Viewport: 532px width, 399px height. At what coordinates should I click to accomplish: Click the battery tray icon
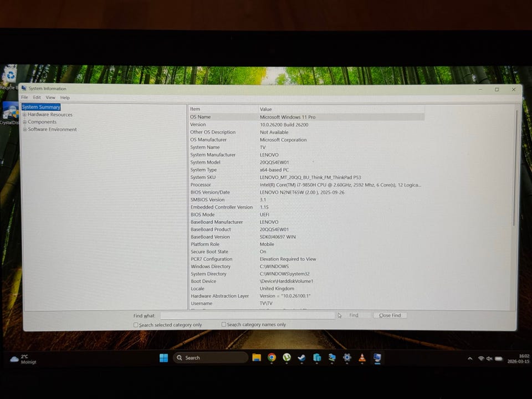point(498,359)
